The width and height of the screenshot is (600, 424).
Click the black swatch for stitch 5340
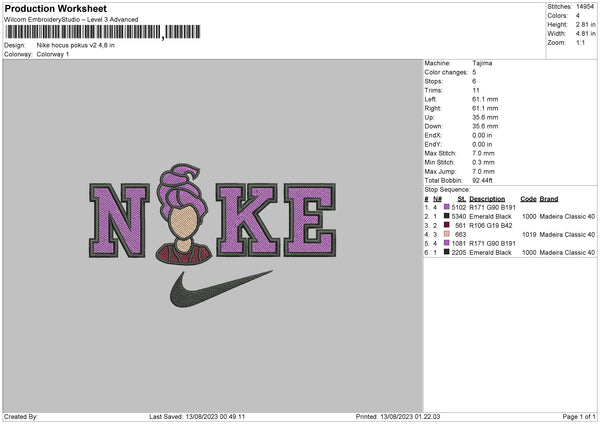[447, 216]
